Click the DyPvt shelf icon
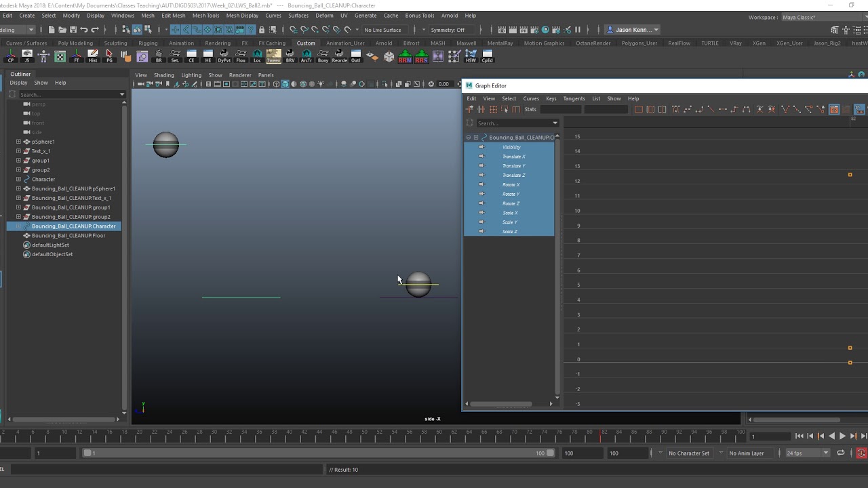The width and height of the screenshot is (868, 488). [x=224, y=56]
